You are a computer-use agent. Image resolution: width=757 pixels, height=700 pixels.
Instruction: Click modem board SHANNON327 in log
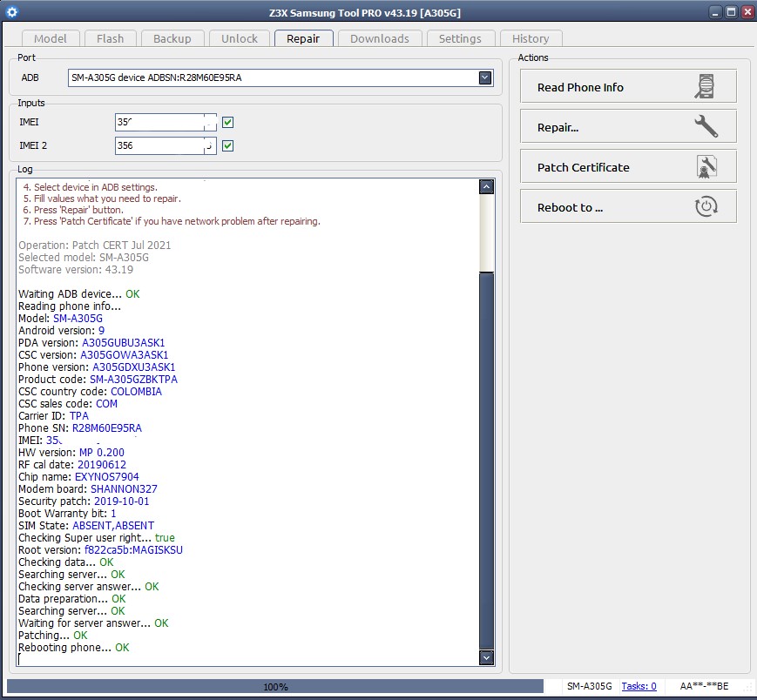(124, 489)
